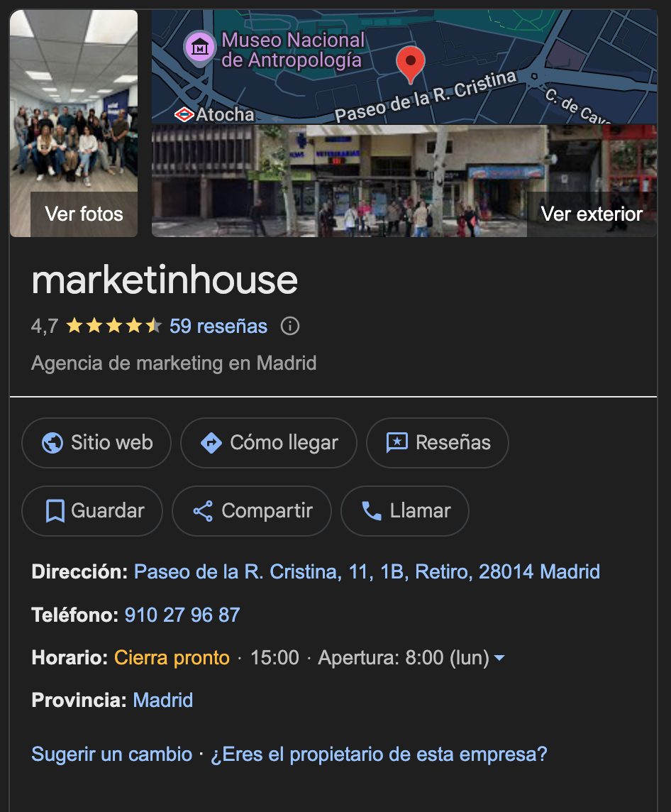Viewport: 671px width, 812px height.
Task: Click the Apertura: 8:00 (lun) text
Action: coord(404,658)
